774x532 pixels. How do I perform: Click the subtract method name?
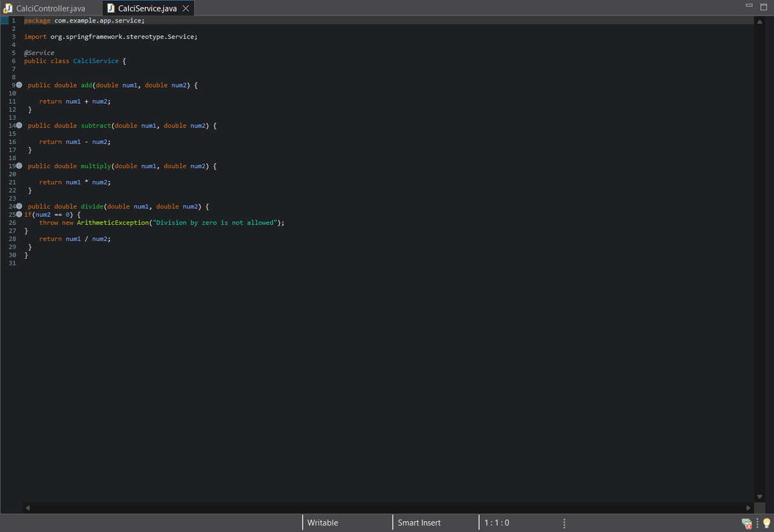tap(96, 126)
